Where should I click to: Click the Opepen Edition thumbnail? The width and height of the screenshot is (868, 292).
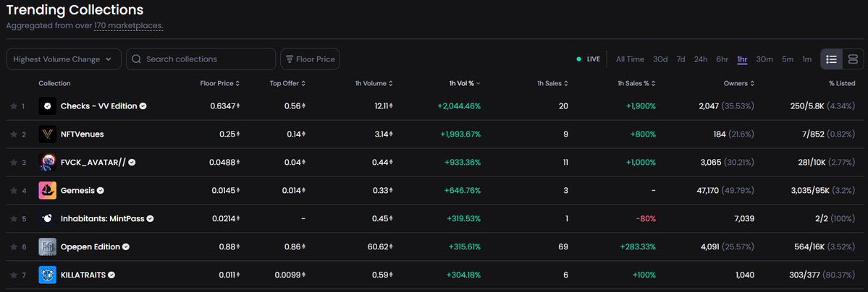(48, 246)
